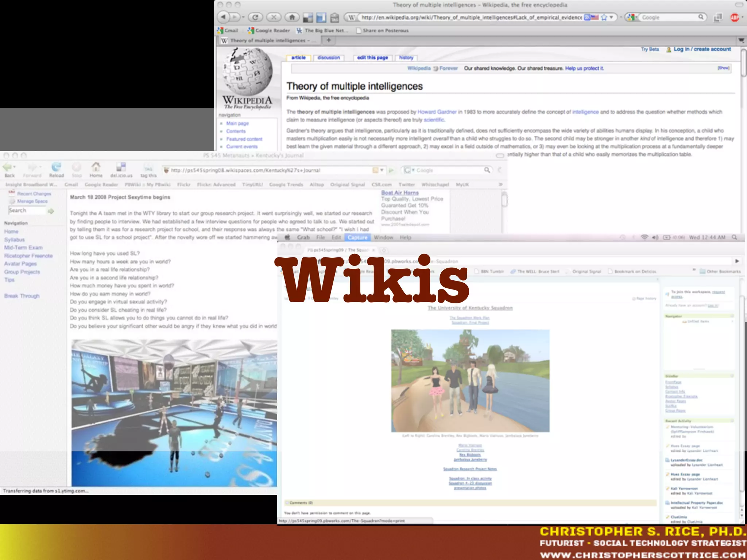Viewport: 747px width, 560px height.
Task: Click the volume speaker icon in menu bar
Action: tap(655, 237)
